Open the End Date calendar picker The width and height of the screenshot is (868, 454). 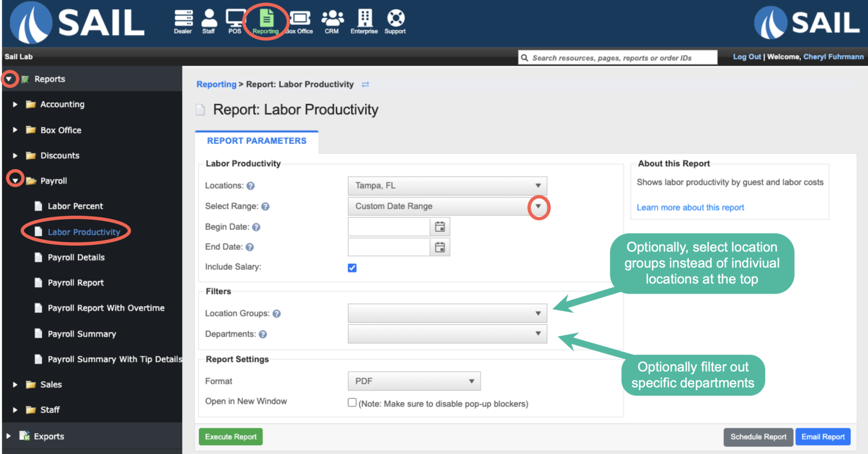point(440,247)
